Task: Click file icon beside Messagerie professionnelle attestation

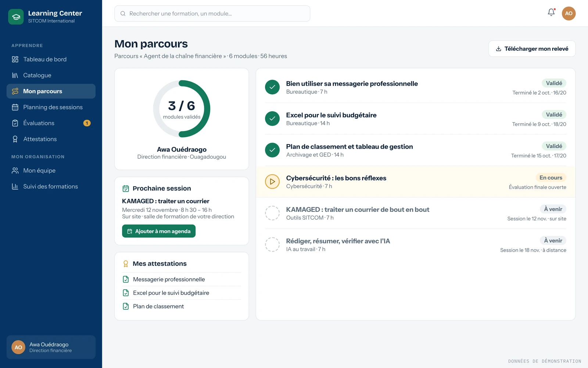Action: pos(126,279)
